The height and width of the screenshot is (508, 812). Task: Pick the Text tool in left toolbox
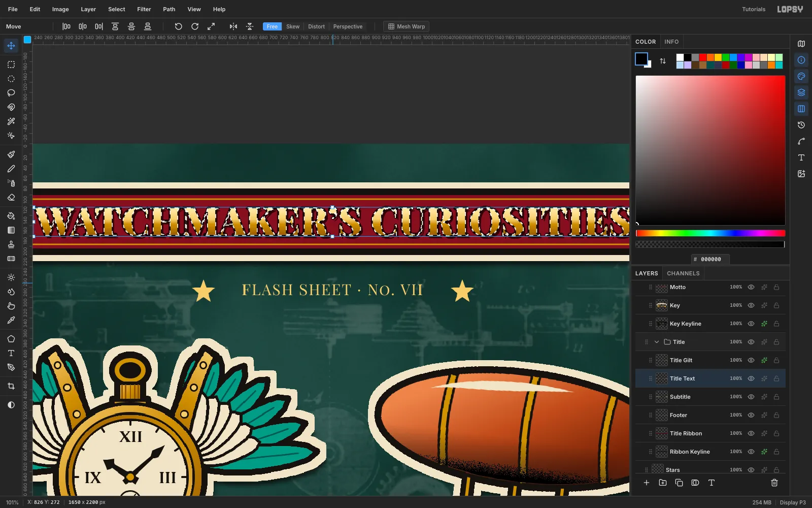click(x=11, y=353)
